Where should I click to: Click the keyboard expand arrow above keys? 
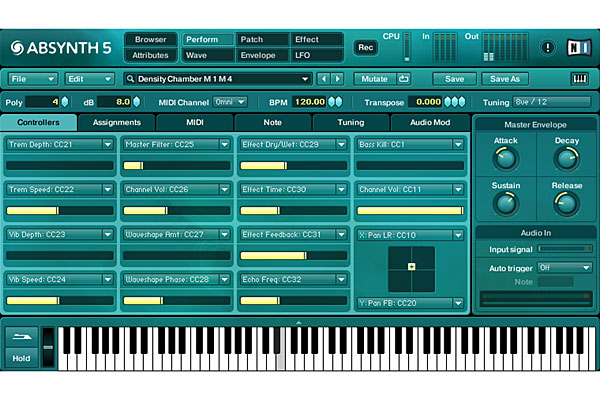tap(299, 323)
